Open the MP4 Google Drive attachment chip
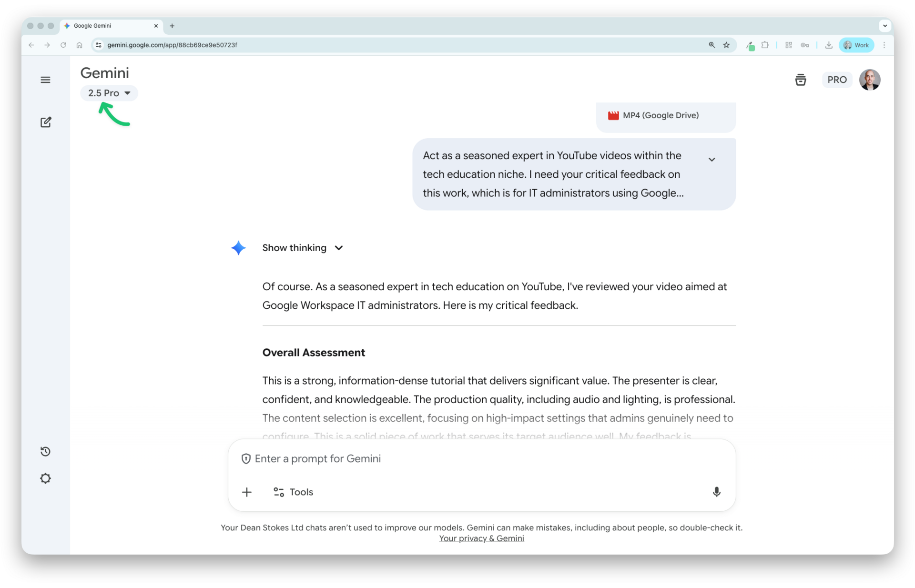 (x=665, y=115)
